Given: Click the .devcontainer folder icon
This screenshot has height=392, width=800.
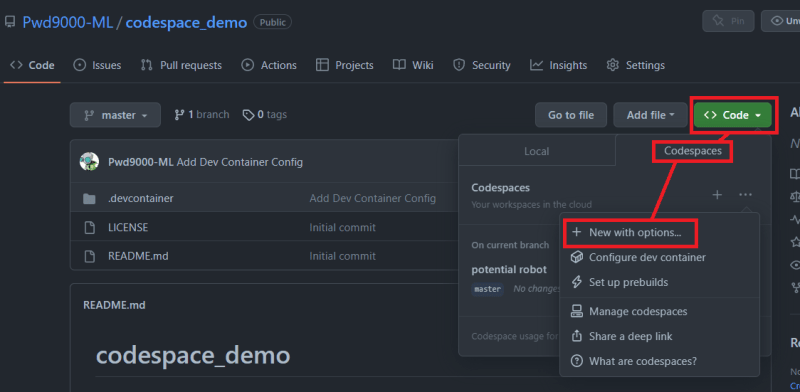Looking at the screenshot, I should tap(89, 199).
